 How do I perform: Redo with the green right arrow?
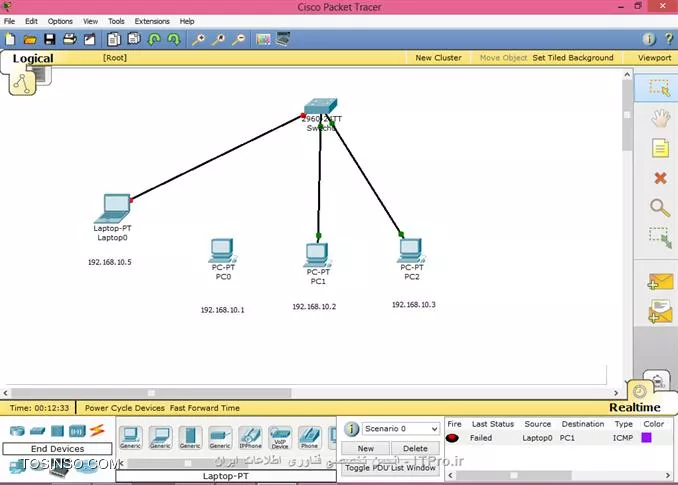pyautogui.click(x=174, y=40)
